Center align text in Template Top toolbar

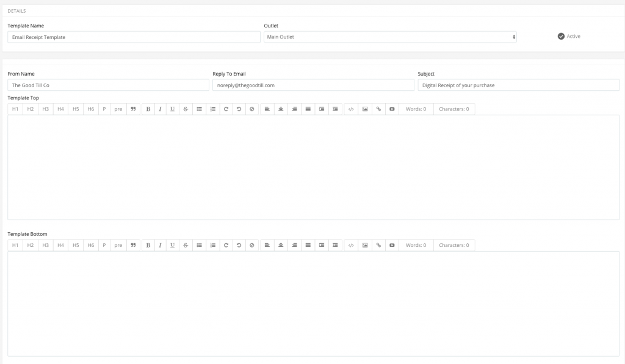point(281,109)
